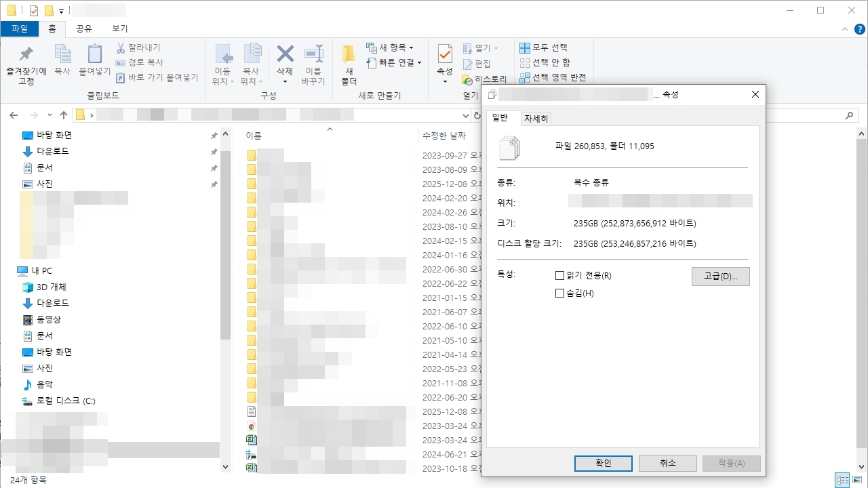Confirm with the 확인 button
868x488 pixels.
click(x=604, y=463)
